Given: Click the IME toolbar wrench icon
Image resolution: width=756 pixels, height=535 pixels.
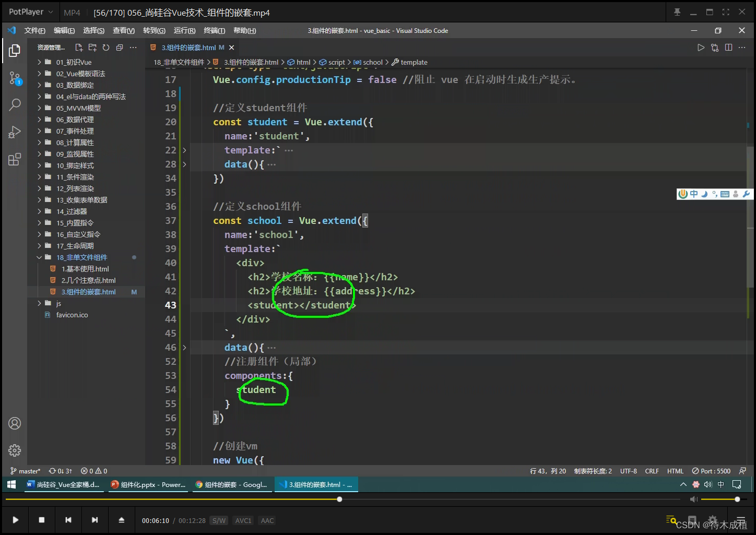Looking at the screenshot, I should point(746,194).
